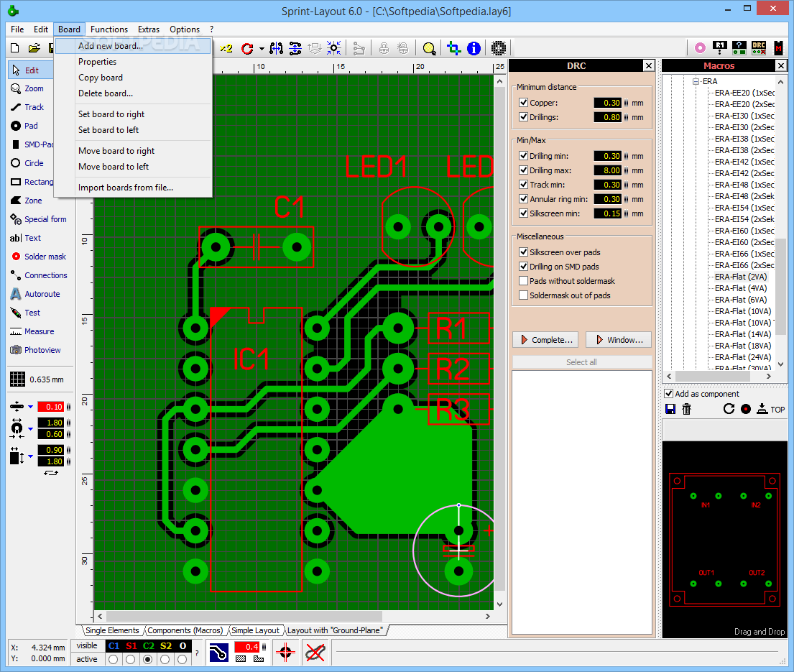
Task: Click the red M Macros toolbar icon
Action: (778, 48)
